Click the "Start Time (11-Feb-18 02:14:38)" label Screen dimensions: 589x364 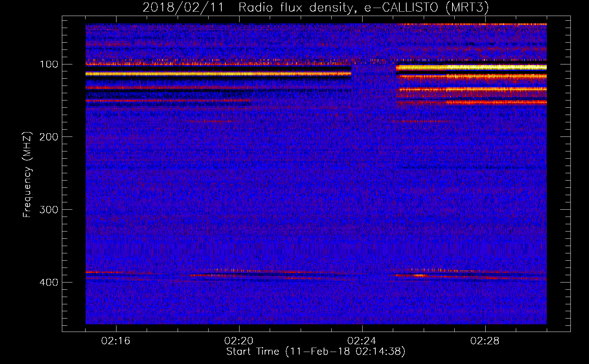[316, 352]
